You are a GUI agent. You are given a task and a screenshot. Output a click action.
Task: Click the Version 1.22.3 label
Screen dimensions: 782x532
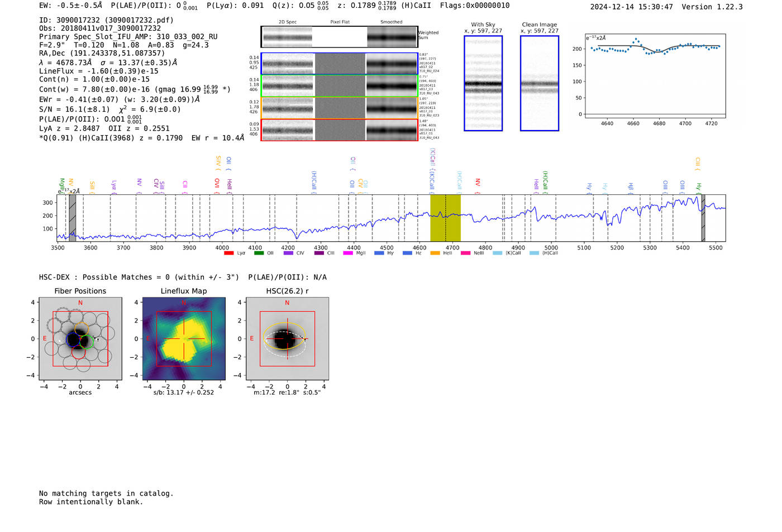(x=712, y=7)
